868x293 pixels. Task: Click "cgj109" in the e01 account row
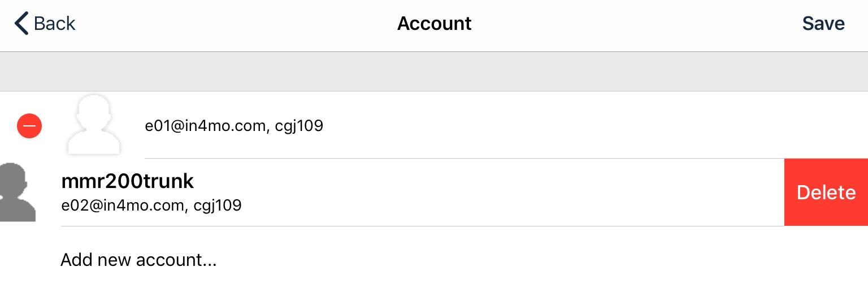[x=299, y=125]
